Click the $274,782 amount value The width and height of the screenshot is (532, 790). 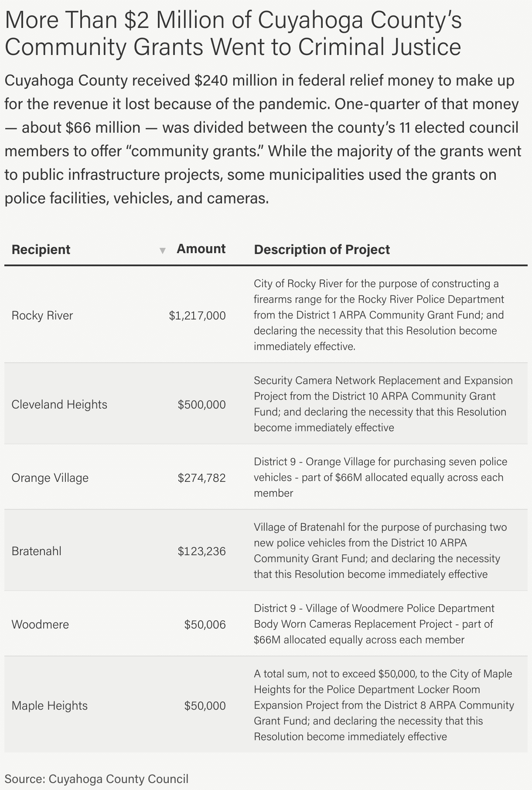202,478
